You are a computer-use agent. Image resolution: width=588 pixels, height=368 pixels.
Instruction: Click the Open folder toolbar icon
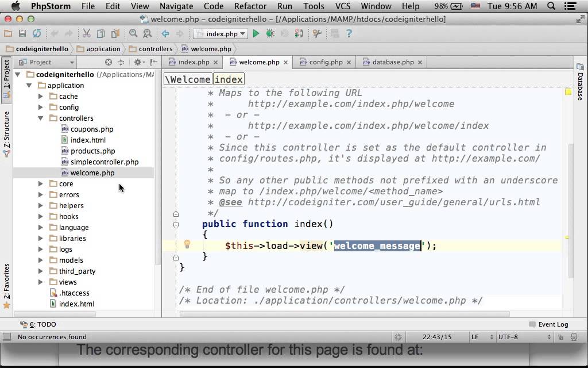coord(8,34)
